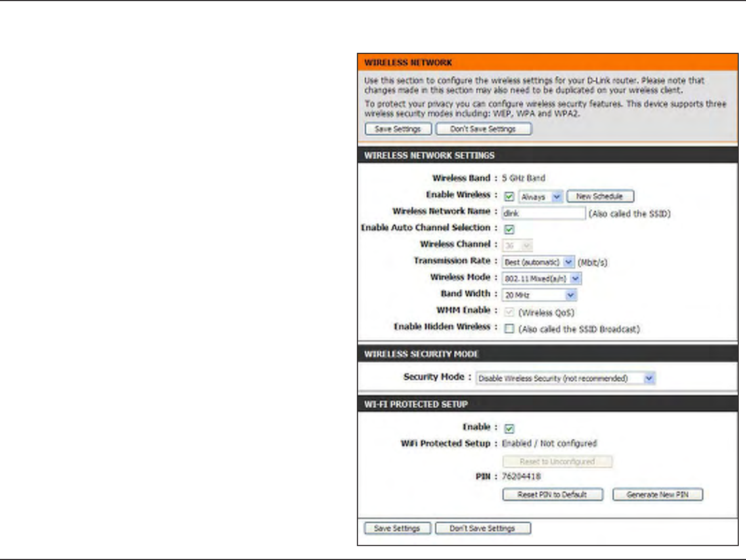
Task: Click the '5 GHz Band' text
Action: point(523,178)
